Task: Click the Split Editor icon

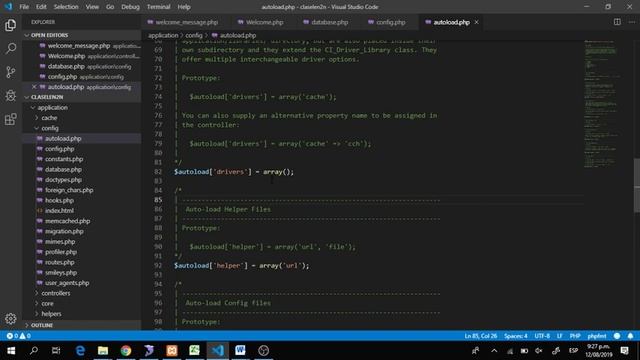Action: coord(617,22)
